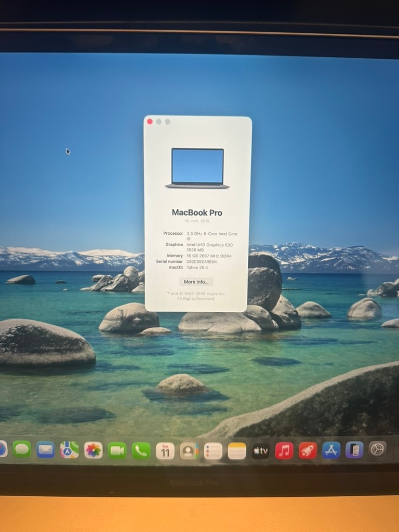Launch iPhone Mirroring from Dock
Image resolution: width=399 pixels, height=532 pixels.
tap(354, 449)
